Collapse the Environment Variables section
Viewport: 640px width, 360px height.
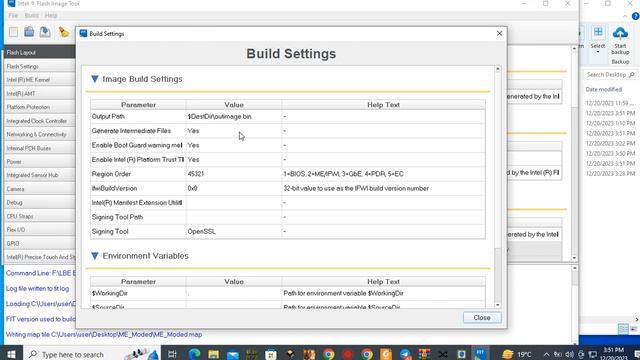tap(95, 256)
